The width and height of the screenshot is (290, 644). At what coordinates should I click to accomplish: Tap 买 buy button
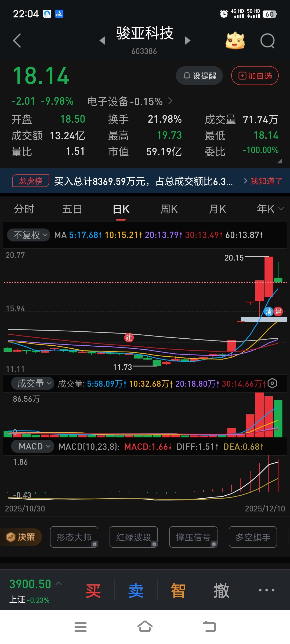coord(93,591)
